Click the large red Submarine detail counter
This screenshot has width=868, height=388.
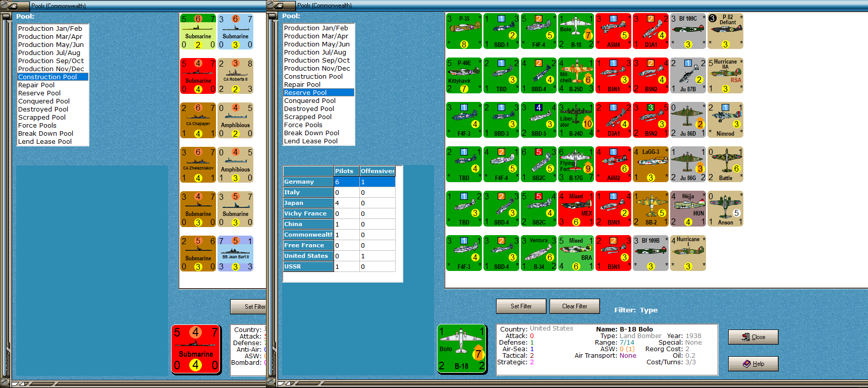(196, 349)
